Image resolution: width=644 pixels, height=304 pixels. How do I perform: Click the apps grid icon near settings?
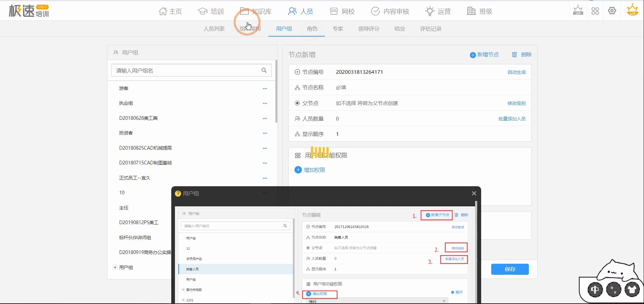[595, 11]
